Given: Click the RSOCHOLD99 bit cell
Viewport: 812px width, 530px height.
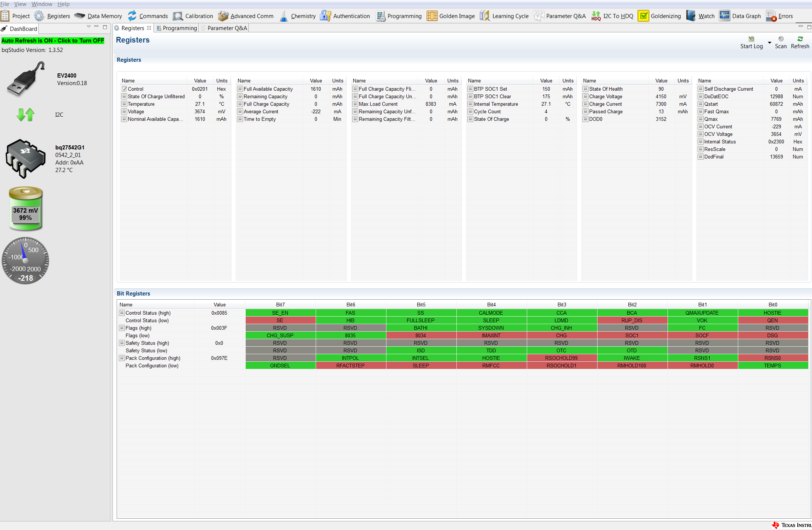Looking at the screenshot, I should pyautogui.click(x=561, y=358).
